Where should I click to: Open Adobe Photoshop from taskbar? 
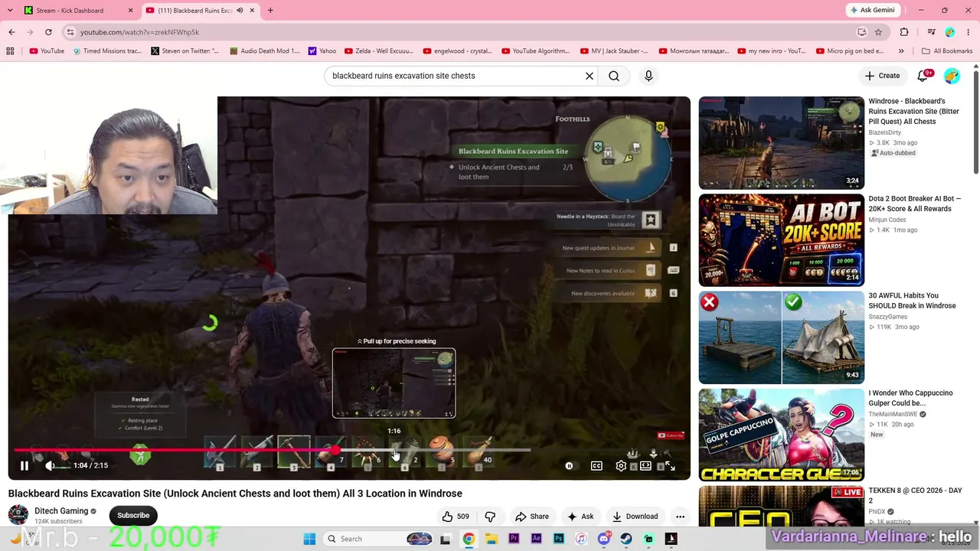coord(559,539)
